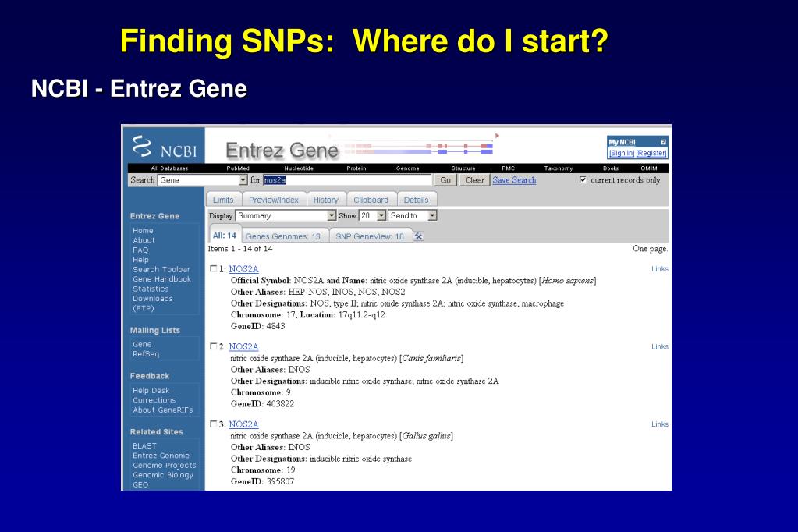Open Genome in the database bar
Screen dimensions: 798x532
tap(408, 168)
